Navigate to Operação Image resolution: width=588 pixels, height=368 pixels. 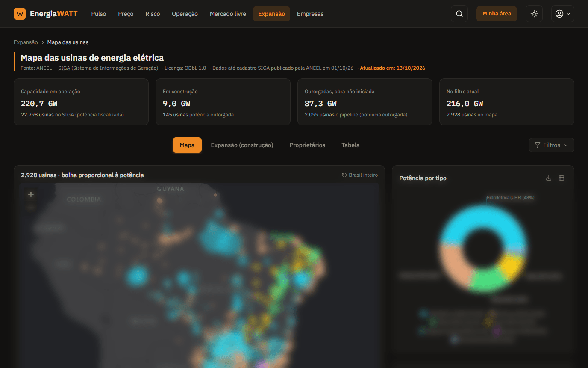pos(185,14)
